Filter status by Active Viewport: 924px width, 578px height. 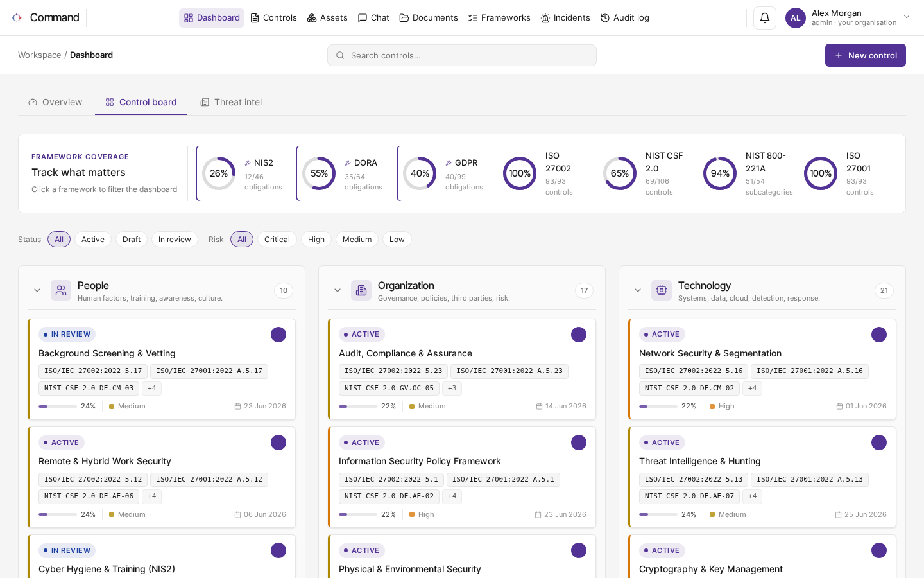[93, 240]
